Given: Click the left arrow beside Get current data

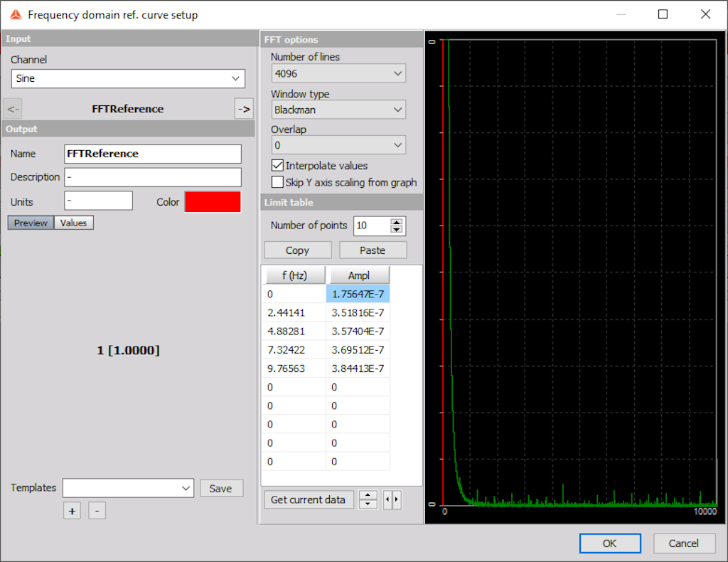Looking at the screenshot, I should click(387, 500).
